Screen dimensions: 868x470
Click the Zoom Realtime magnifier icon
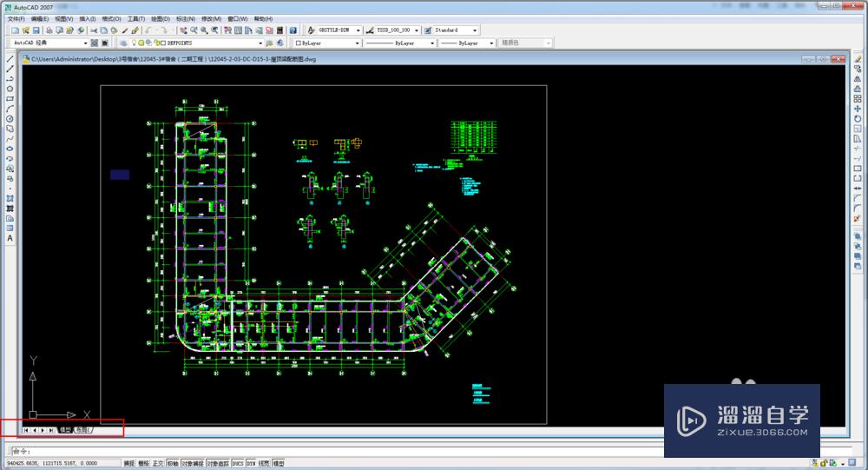pos(194,30)
